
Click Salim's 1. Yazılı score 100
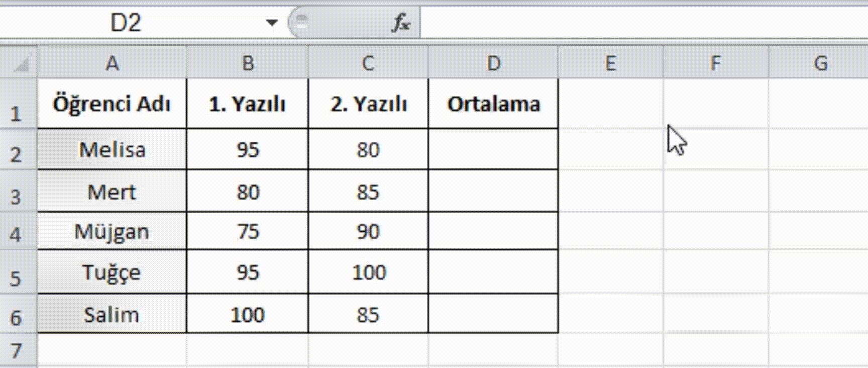click(x=248, y=315)
